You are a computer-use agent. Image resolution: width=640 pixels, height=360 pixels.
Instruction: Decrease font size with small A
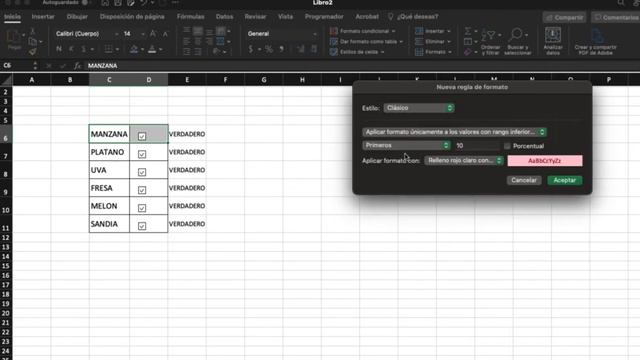pos(165,34)
